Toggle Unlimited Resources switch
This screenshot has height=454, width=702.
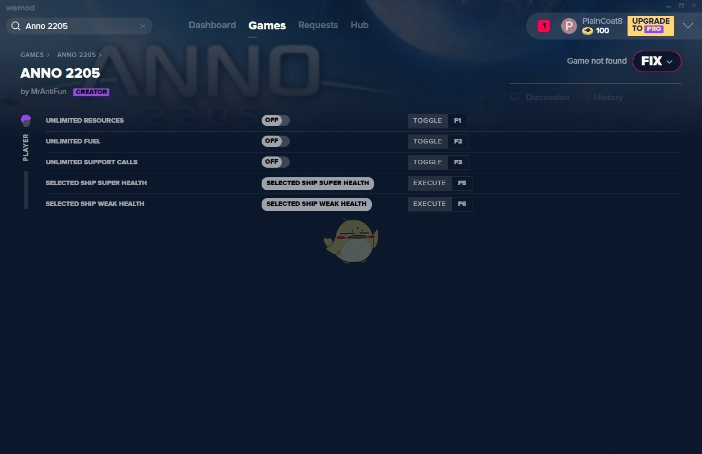[x=275, y=120]
